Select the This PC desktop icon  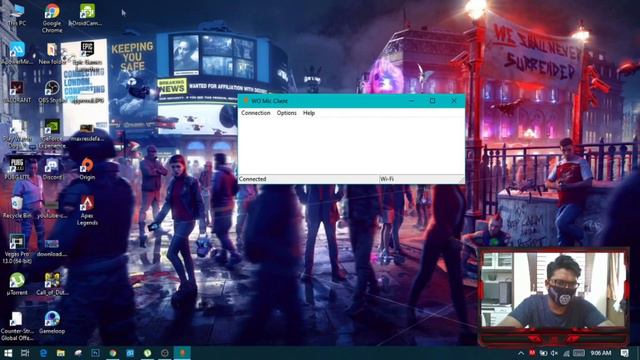click(17, 15)
